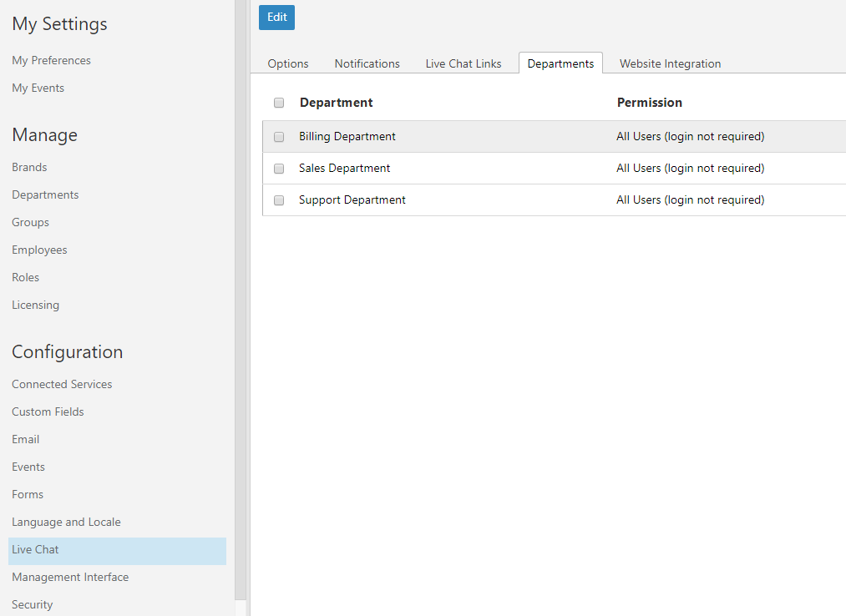The height and width of the screenshot is (616, 846).
Task: Click the sidebar vertical scrollbar
Action: coord(241,300)
